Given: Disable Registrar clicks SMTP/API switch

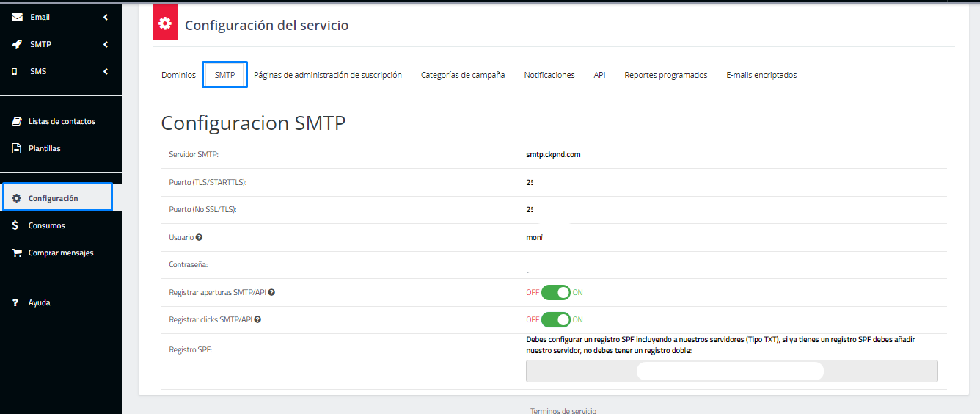Looking at the screenshot, I should point(555,319).
